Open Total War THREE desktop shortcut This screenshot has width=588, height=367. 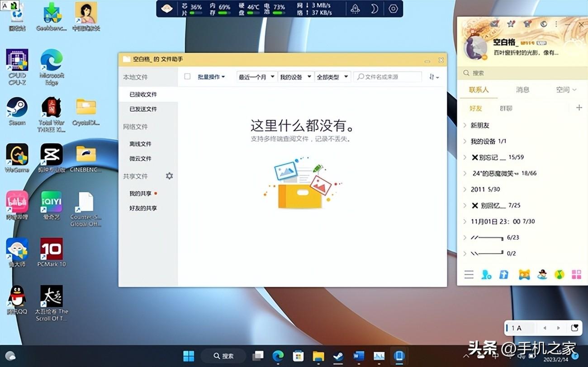point(52,114)
